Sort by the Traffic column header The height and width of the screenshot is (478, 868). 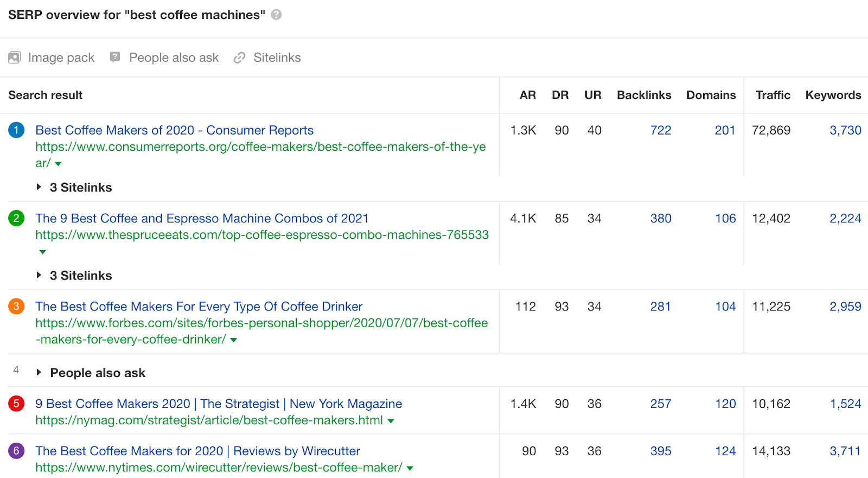(x=773, y=95)
